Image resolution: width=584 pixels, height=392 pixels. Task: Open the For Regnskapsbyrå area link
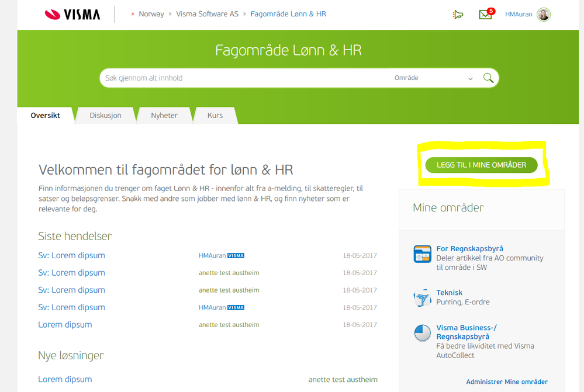[469, 249]
